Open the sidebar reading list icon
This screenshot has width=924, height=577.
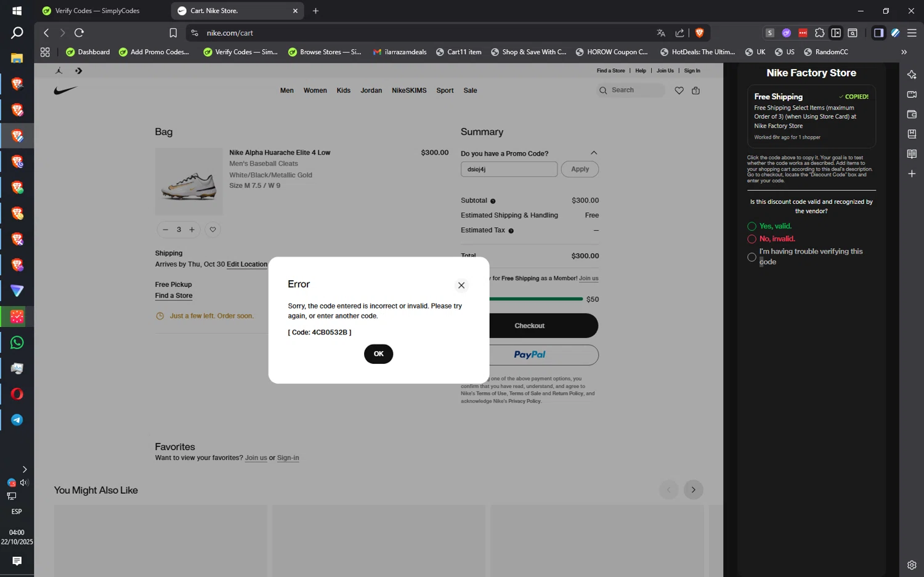click(x=912, y=154)
